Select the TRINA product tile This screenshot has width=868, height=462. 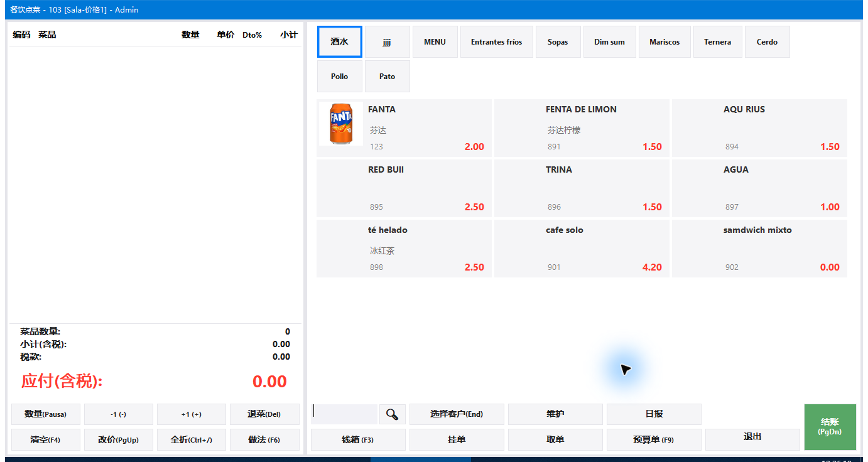582,188
